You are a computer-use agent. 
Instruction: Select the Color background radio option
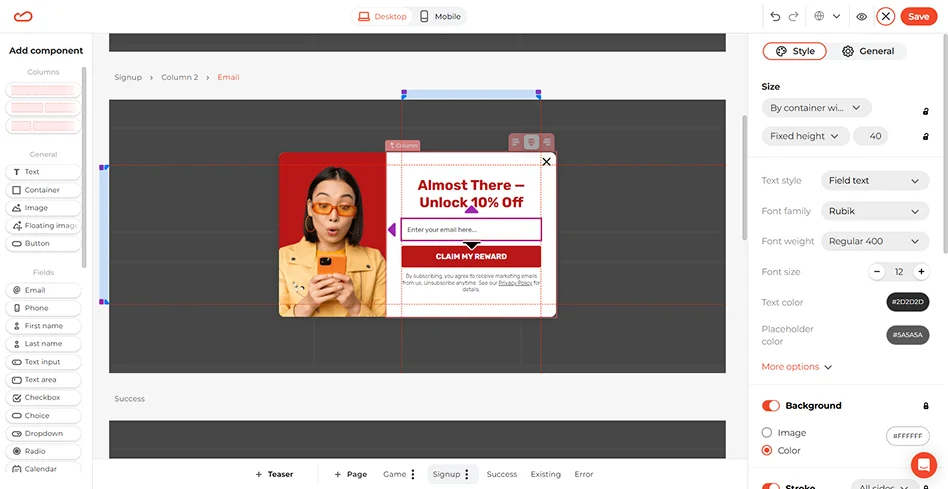pyautogui.click(x=767, y=451)
